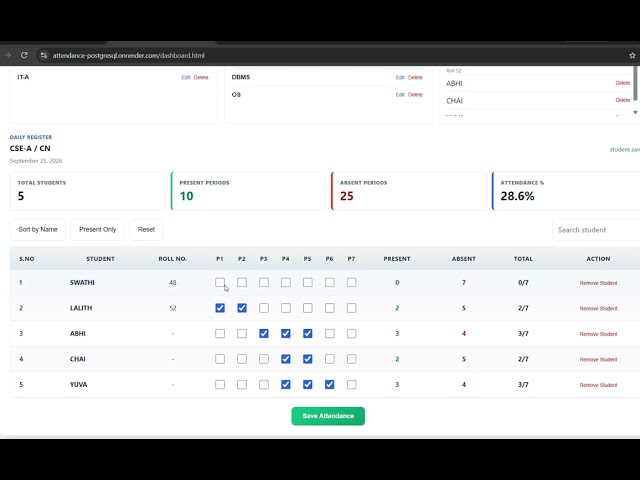Check P6 for ABHI

pos(330,333)
